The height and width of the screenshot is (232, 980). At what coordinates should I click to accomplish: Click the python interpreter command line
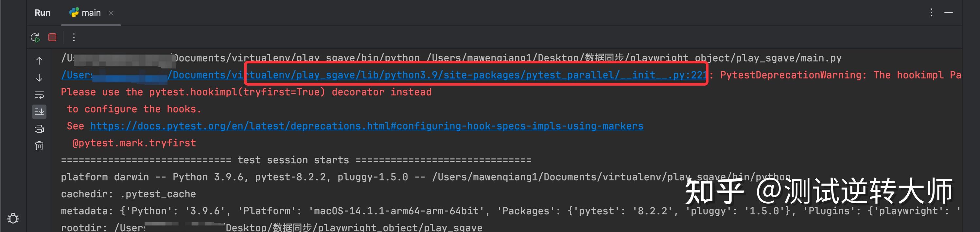(451, 58)
